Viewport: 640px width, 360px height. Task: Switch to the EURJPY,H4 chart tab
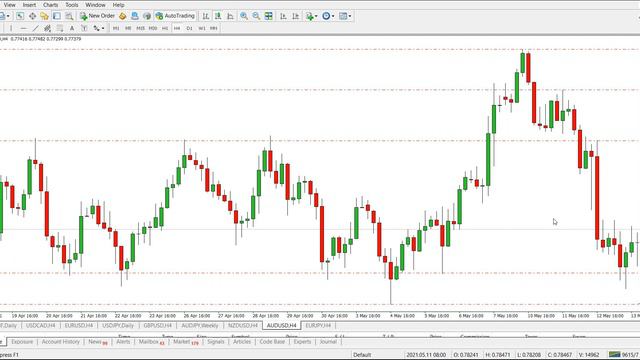pyautogui.click(x=318, y=325)
